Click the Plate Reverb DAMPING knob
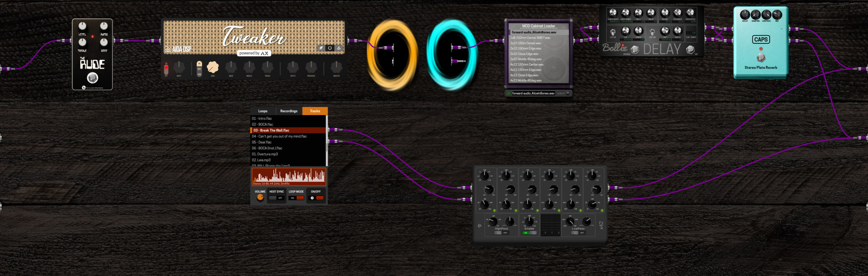The height and width of the screenshot is (276, 868). (x=756, y=14)
